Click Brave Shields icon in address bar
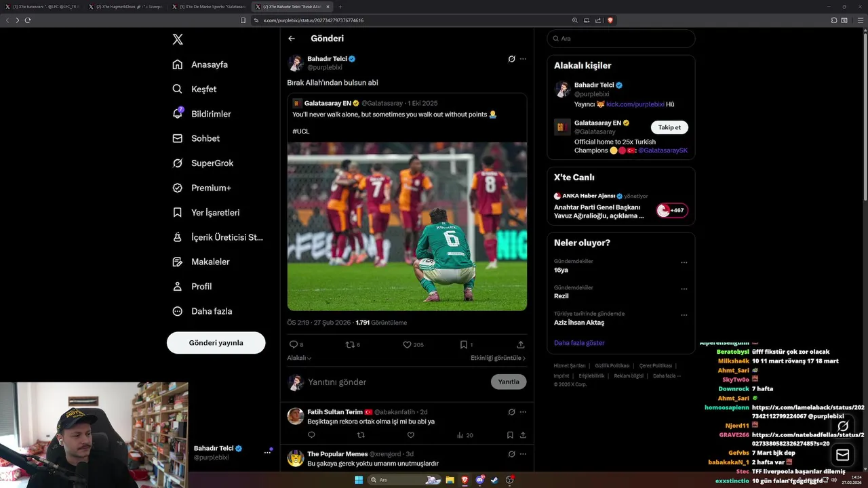Screen dimensions: 868x488 click(x=610, y=20)
